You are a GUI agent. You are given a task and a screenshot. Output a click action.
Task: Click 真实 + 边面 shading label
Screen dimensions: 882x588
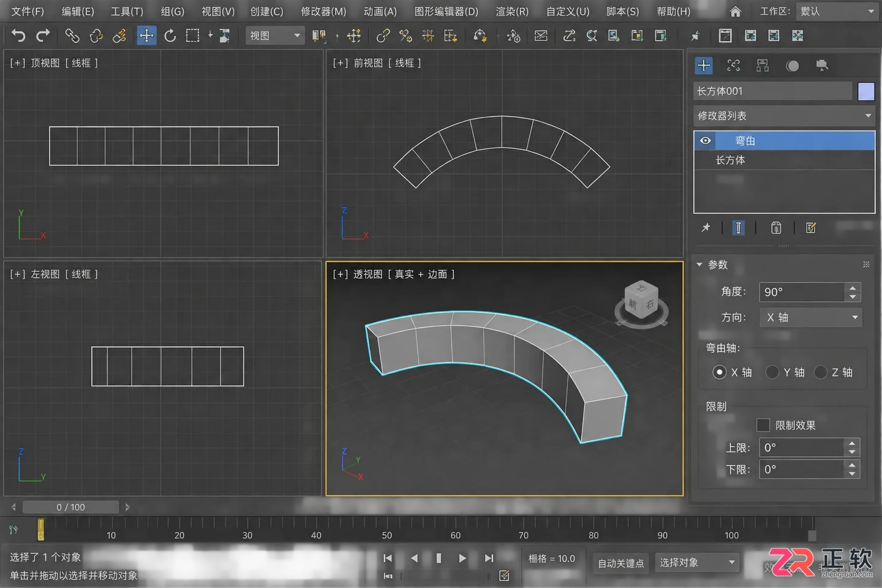coord(421,274)
